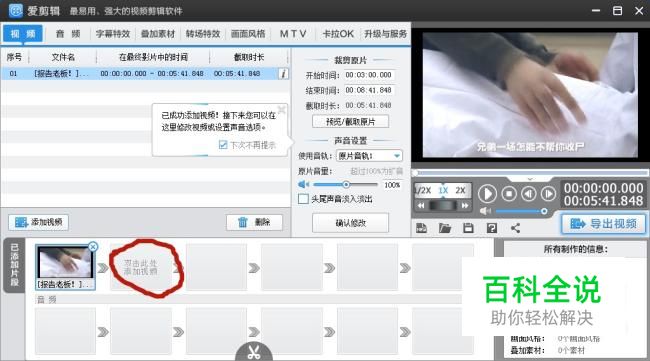Click the rewind double-arrow icon
Viewport: 650px width, 361px height.
coord(421,205)
